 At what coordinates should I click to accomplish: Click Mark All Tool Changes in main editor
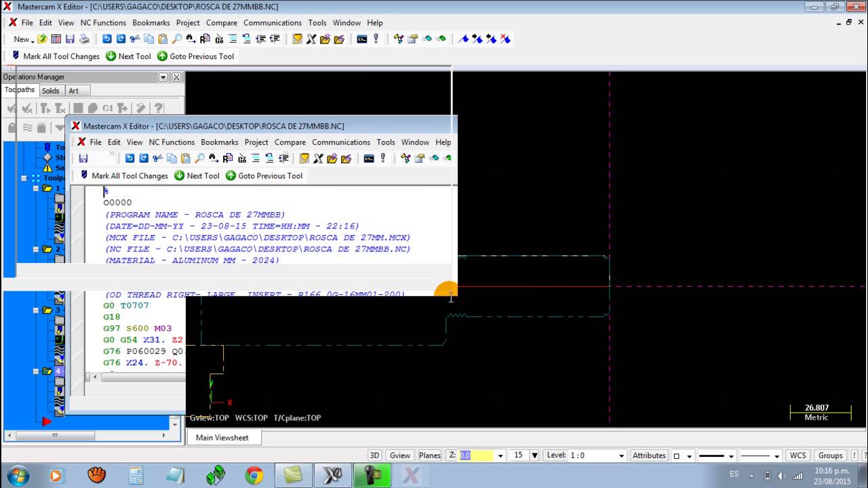[56, 56]
